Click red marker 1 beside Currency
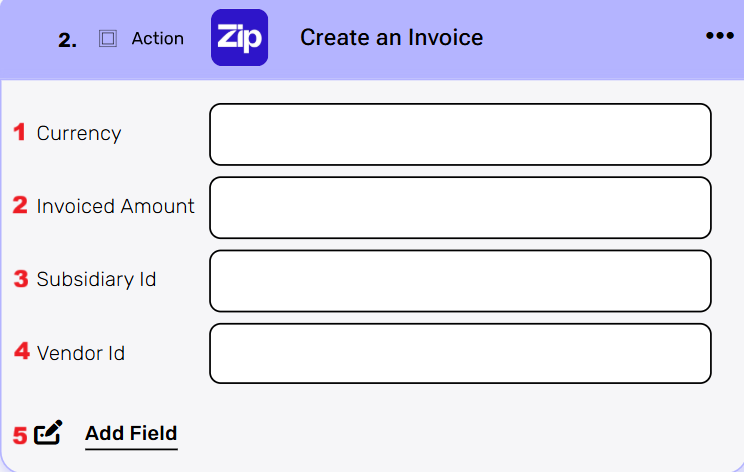 [x=20, y=132]
